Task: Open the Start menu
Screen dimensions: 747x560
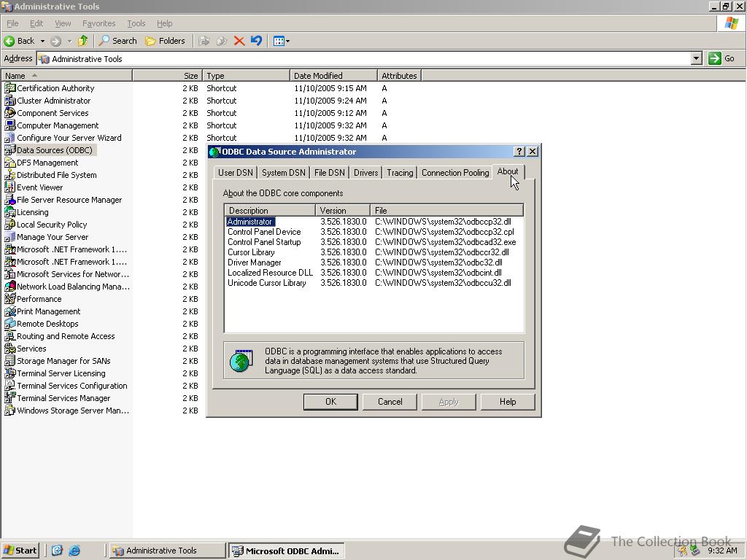Action: (x=20, y=551)
